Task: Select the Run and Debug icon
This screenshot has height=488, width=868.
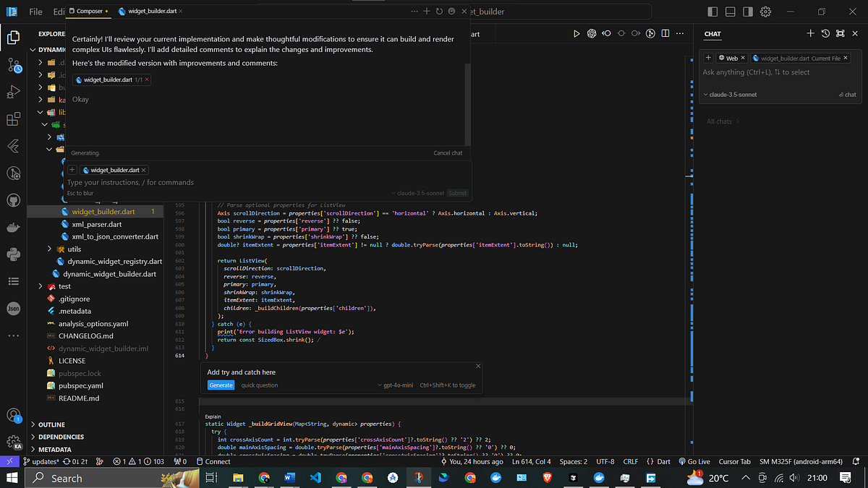Action: 14,90
